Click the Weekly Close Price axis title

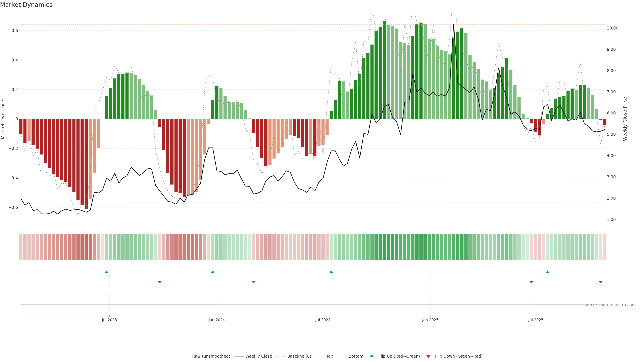tap(625, 119)
